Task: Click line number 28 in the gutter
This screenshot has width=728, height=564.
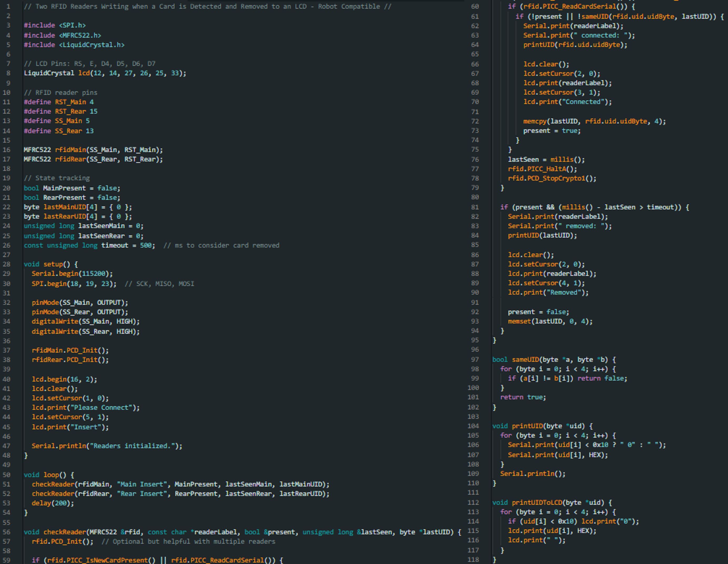Action: tap(7, 264)
